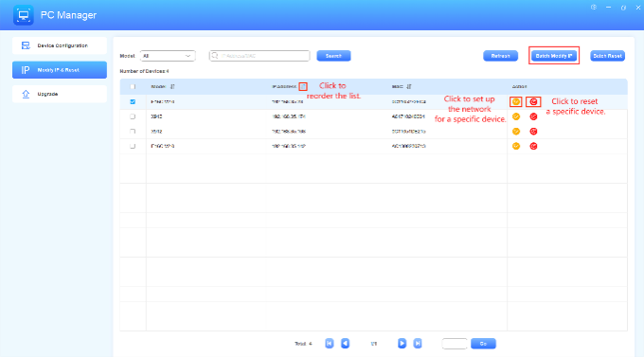Click the Refresh button
The image size is (644, 357).
tap(500, 56)
